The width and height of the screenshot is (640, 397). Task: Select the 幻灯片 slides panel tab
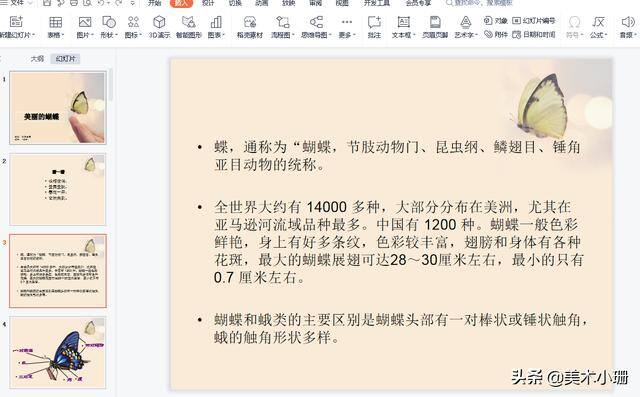point(66,59)
